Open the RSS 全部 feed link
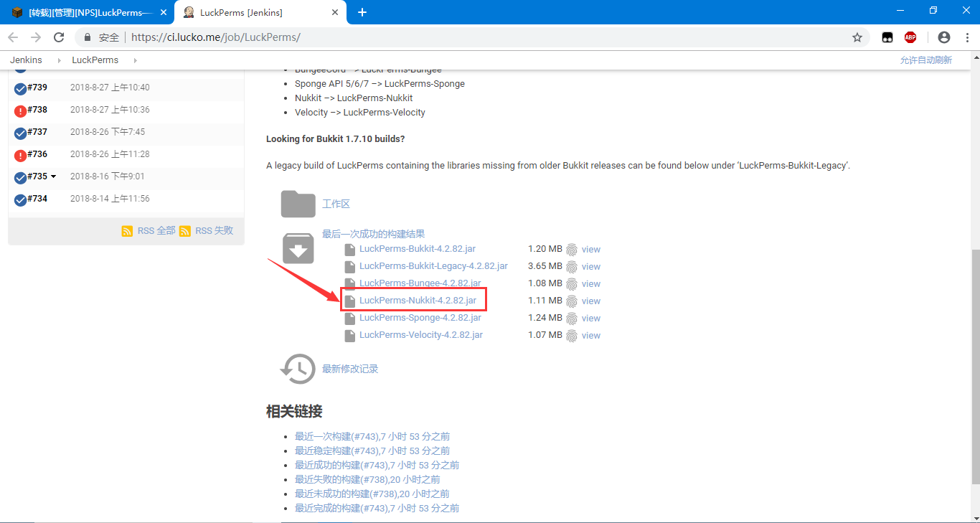 156,231
